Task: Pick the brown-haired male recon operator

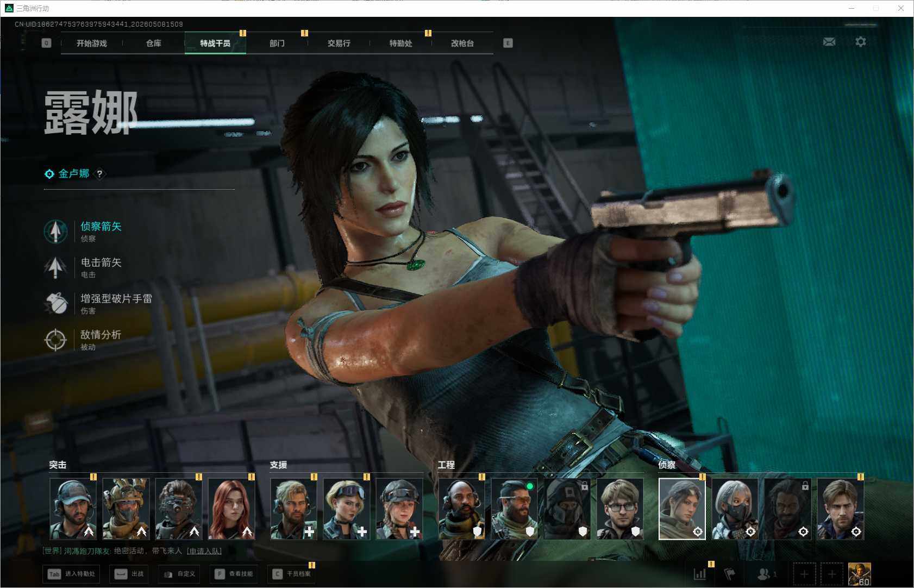Action: [841, 509]
